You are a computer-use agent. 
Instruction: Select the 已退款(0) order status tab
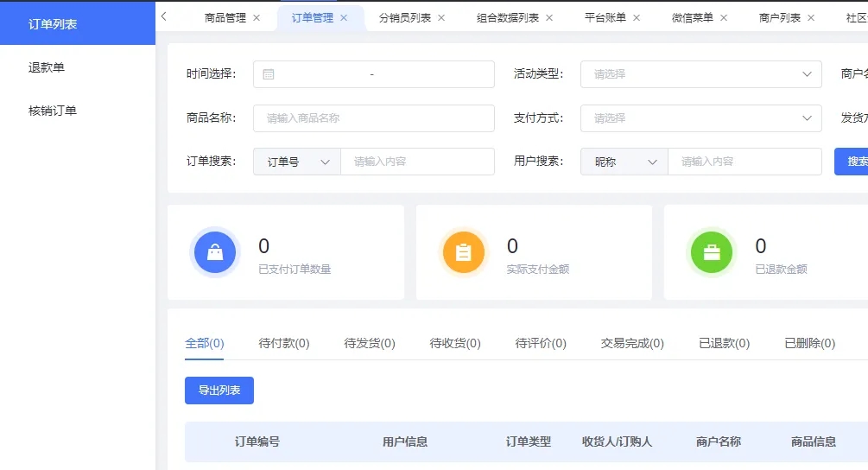(724, 343)
